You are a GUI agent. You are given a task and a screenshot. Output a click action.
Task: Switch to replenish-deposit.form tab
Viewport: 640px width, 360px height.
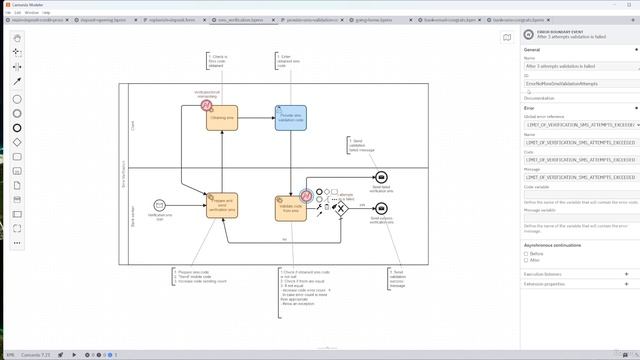pyautogui.click(x=172, y=20)
